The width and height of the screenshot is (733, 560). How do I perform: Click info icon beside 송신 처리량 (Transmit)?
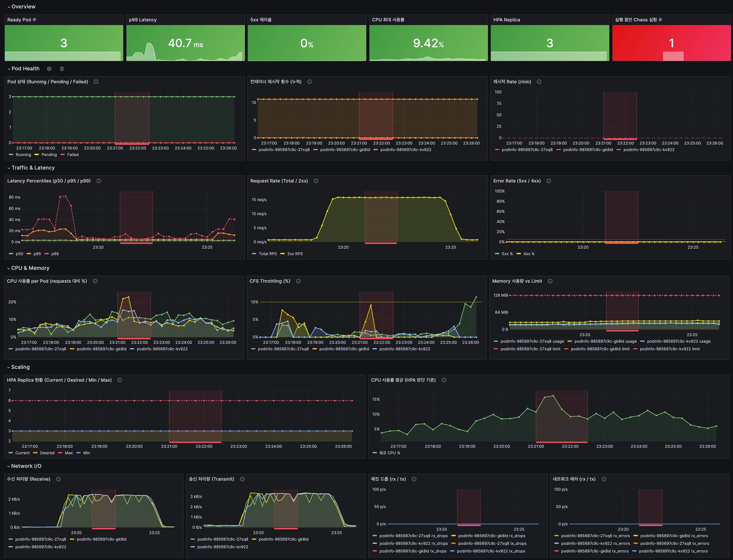243,479
